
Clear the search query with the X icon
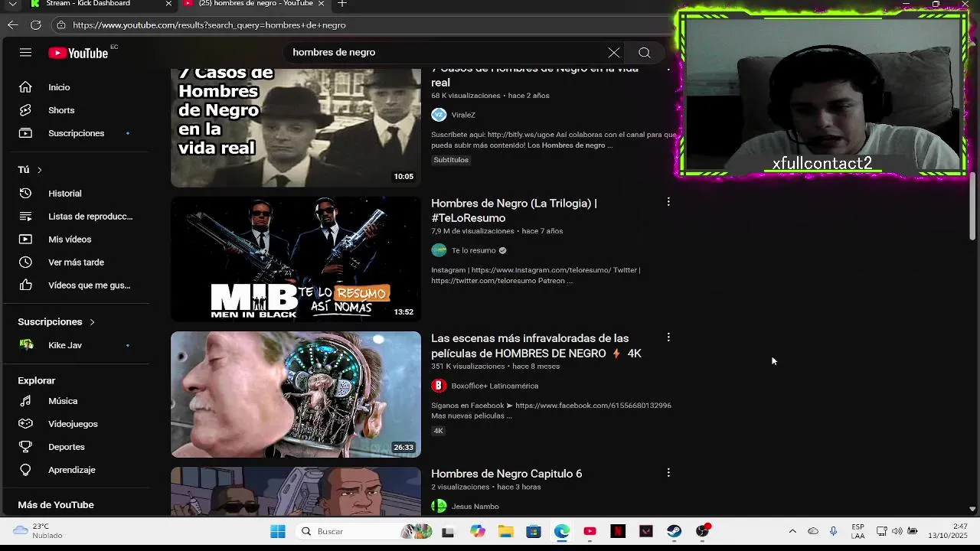click(x=614, y=53)
